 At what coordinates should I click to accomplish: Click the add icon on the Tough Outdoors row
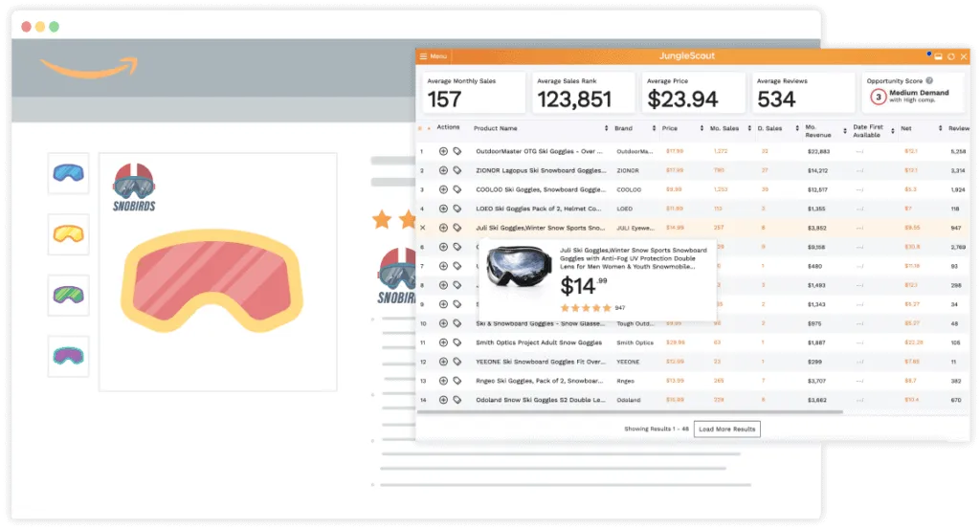click(x=443, y=323)
